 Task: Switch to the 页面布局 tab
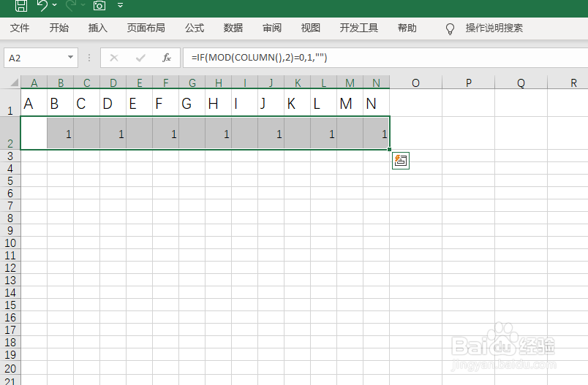pos(146,28)
